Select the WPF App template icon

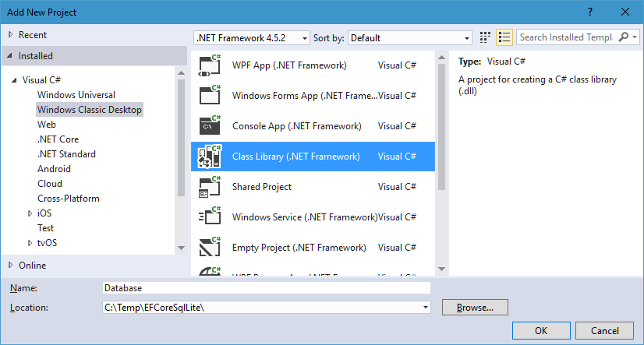coord(210,65)
